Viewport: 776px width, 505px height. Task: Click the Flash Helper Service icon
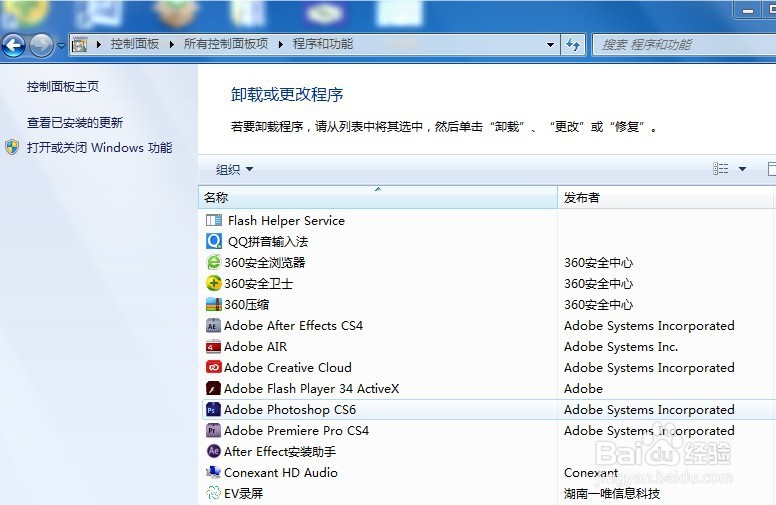click(214, 220)
